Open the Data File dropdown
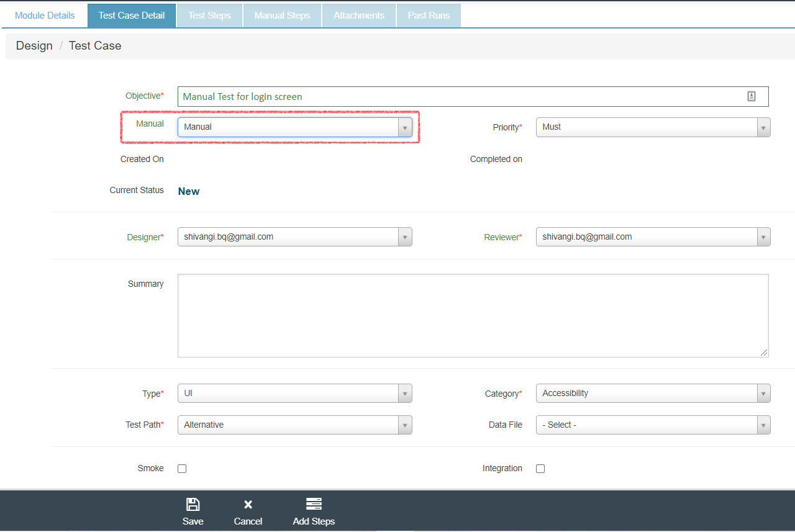Screen dimensions: 795x532 pyautogui.click(x=653, y=425)
